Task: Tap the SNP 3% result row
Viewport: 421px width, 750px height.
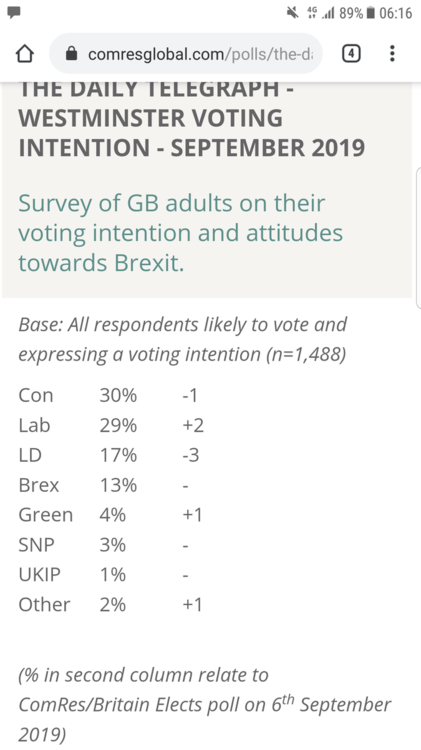Action: click(x=104, y=545)
